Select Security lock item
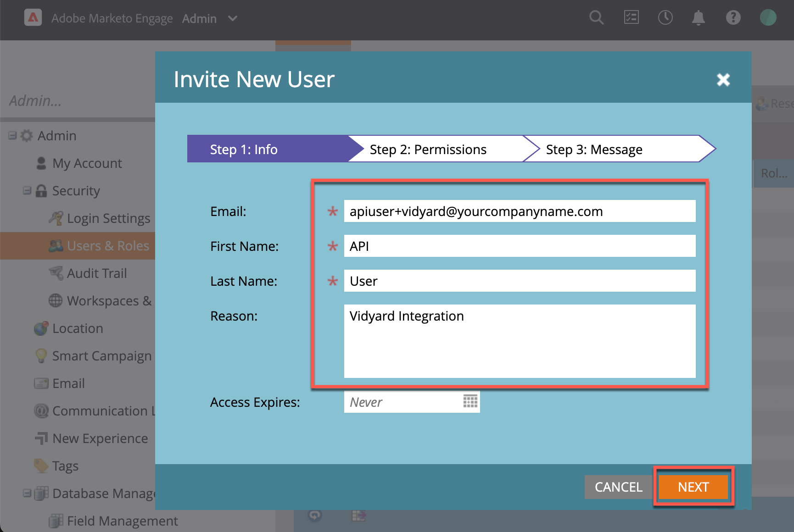The image size is (794, 532). point(76,191)
